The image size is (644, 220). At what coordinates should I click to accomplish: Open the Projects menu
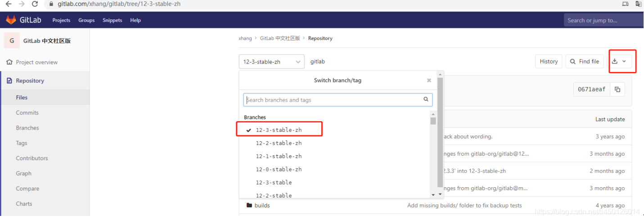coord(61,20)
